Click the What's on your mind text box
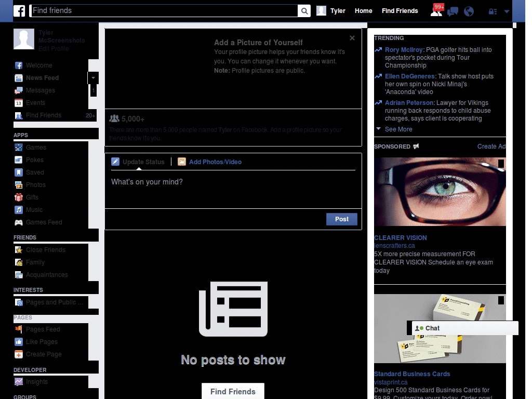The height and width of the screenshot is (399, 532). (x=233, y=190)
